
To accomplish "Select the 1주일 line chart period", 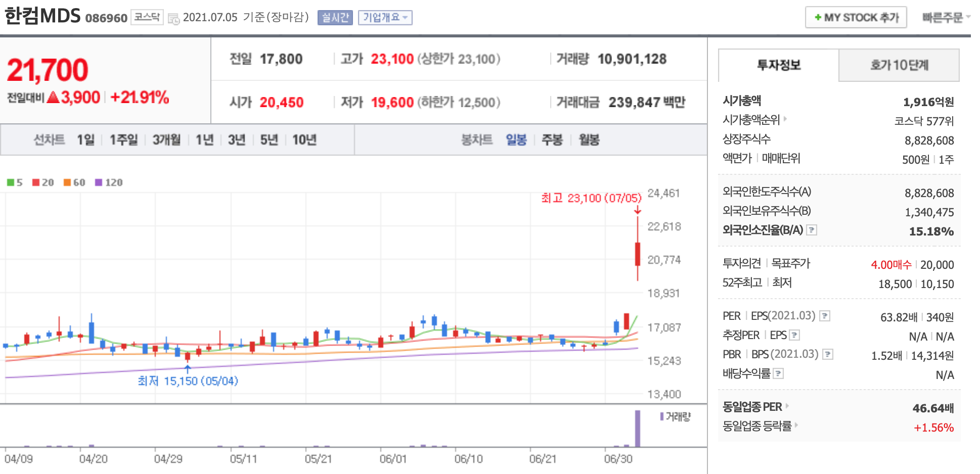I will click(x=124, y=139).
